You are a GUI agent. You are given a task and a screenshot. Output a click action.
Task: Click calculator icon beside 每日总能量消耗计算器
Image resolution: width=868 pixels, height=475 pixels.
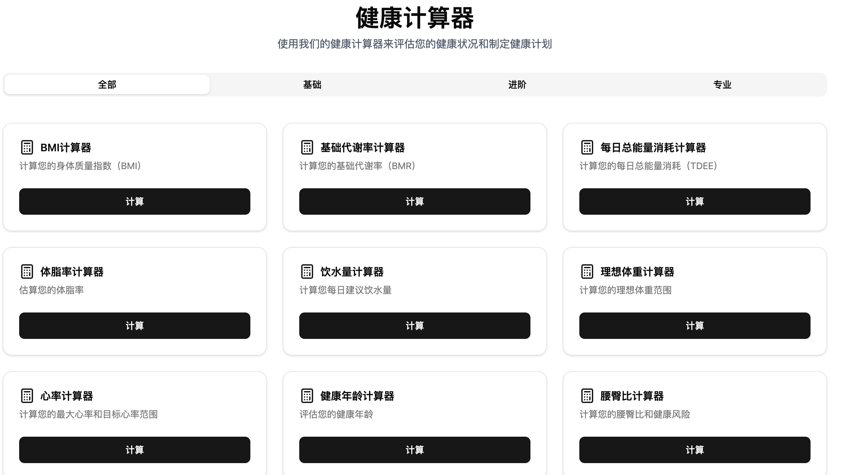coord(587,148)
